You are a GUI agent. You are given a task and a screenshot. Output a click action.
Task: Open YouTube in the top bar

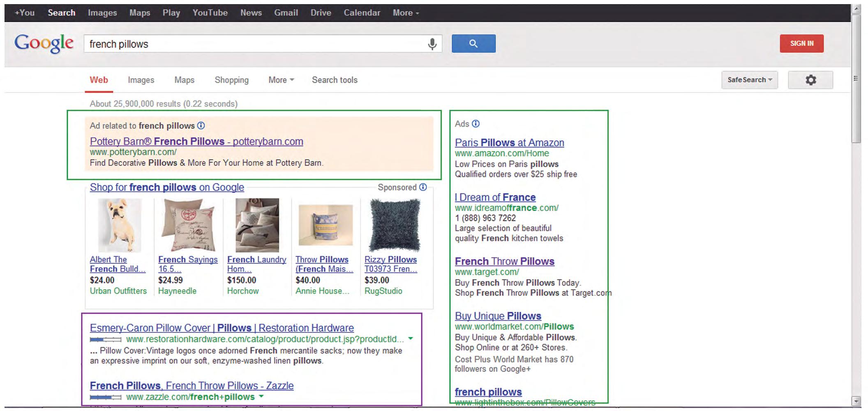pyautogui.click(x=210, y=13)
